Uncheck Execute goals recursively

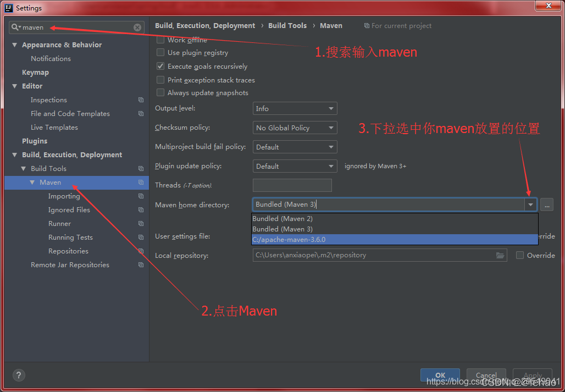pyautogui.click(x=160, y=67)
